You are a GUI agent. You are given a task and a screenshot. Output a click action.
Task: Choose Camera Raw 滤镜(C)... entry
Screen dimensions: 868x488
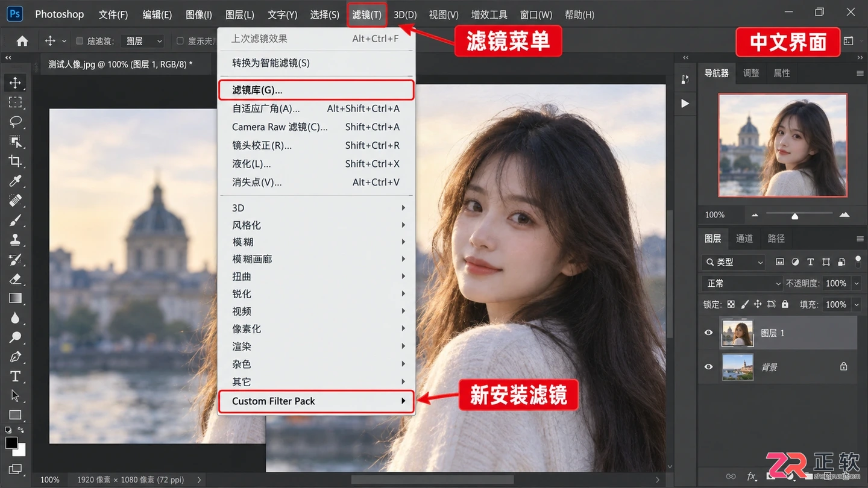(x=316, y=127)
